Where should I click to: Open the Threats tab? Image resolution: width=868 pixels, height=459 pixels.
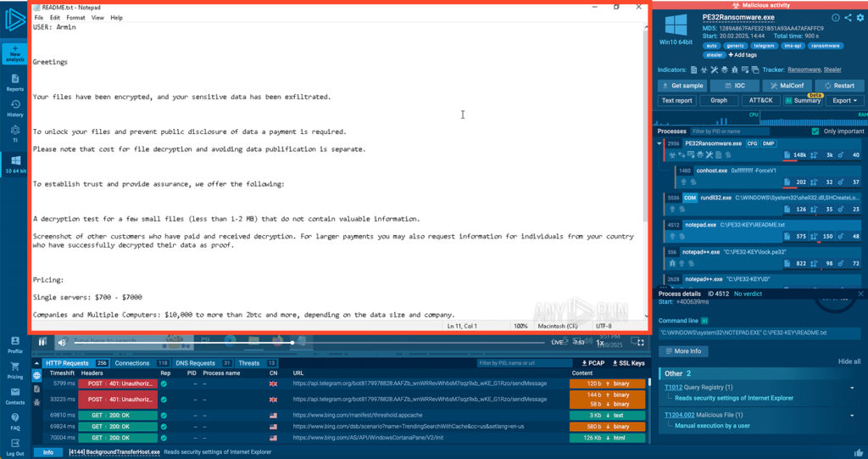(x=249, y=363)
